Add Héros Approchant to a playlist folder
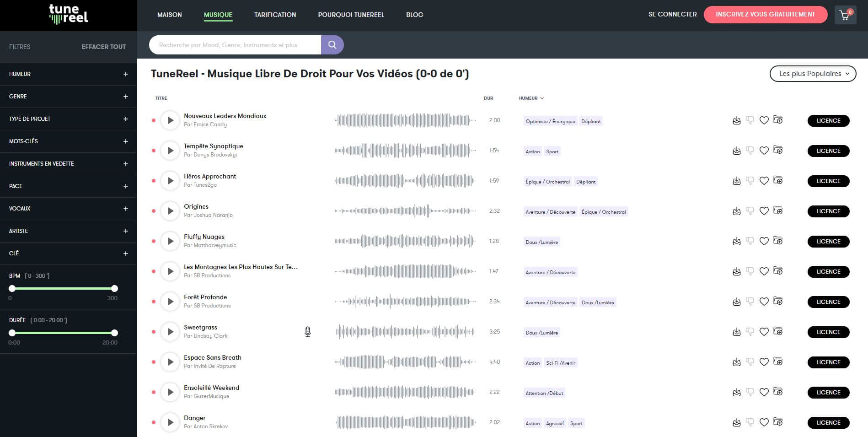This screenshot has height=437, width=868. [x=778, y=180]
